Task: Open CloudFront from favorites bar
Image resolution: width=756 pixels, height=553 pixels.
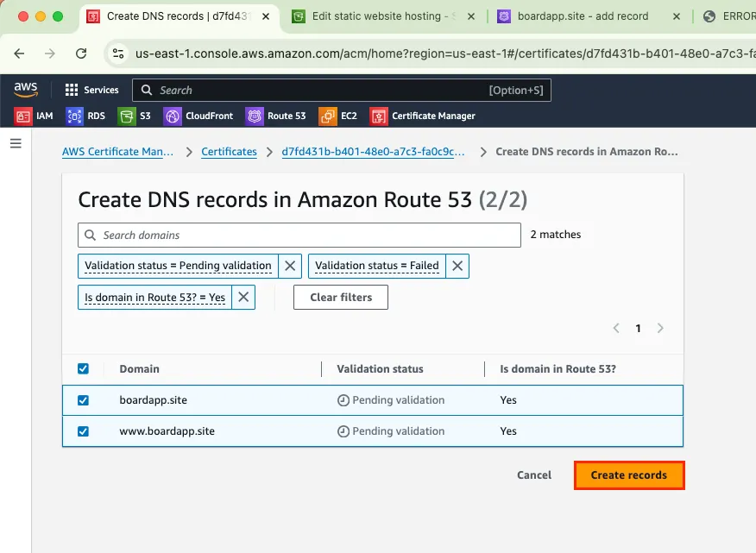Action: click(198, 116)
